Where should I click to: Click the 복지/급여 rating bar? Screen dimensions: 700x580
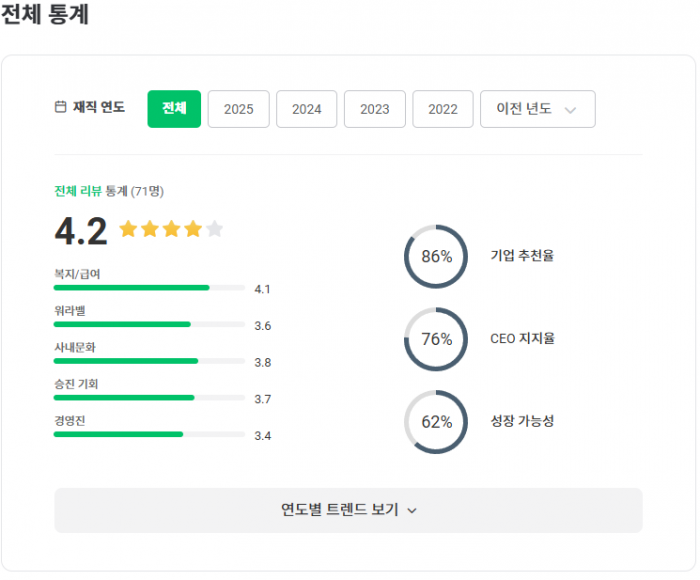[x=149, y=288]
